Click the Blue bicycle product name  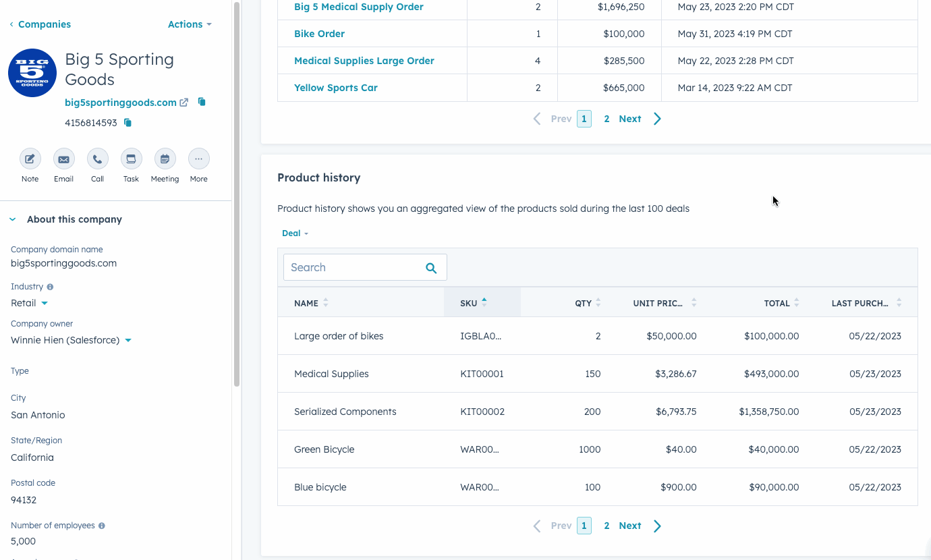click(320, 487)
